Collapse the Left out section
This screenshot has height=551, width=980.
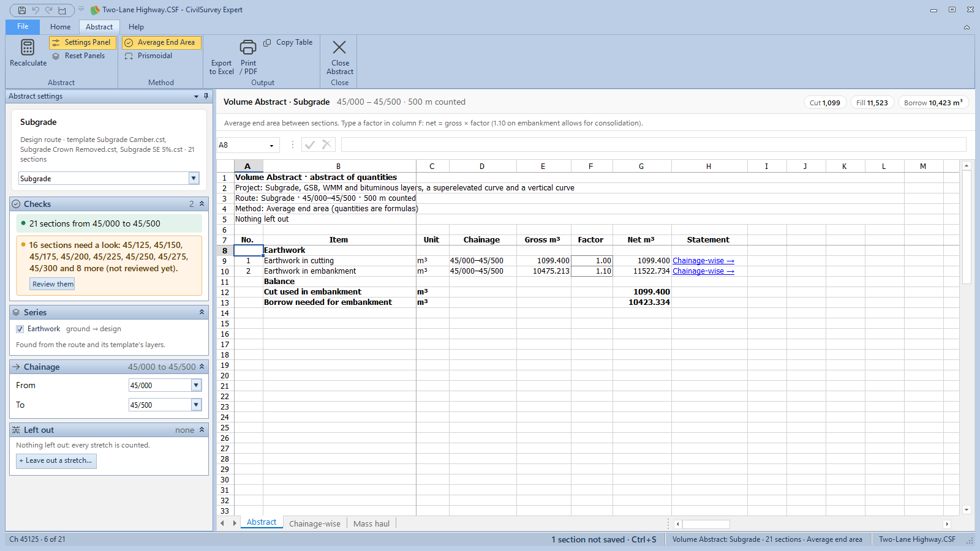pos(202,430)
